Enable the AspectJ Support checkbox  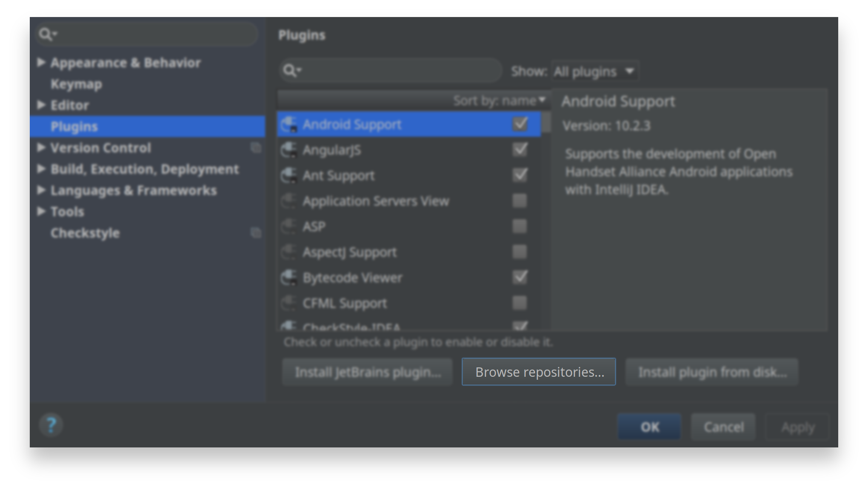coord(520,252)
